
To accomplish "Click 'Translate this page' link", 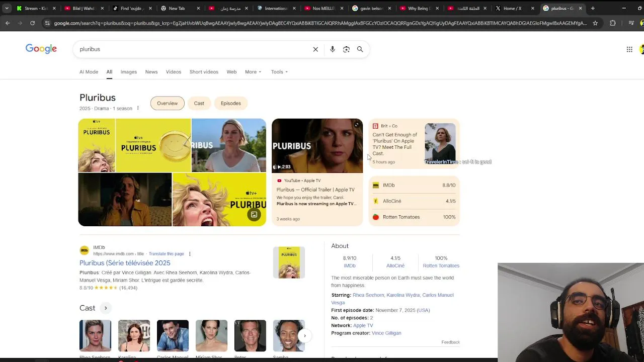I will [x=167, y=254].
